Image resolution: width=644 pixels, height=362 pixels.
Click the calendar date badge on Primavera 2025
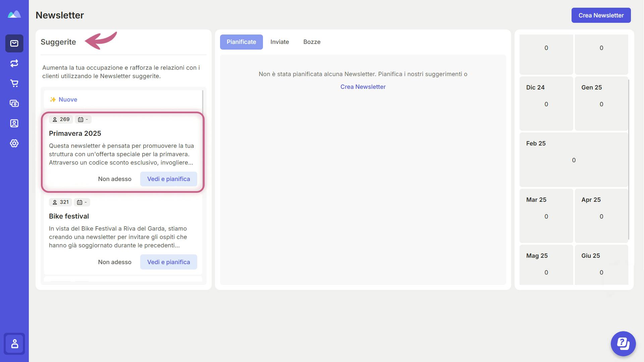coord(83,119)
